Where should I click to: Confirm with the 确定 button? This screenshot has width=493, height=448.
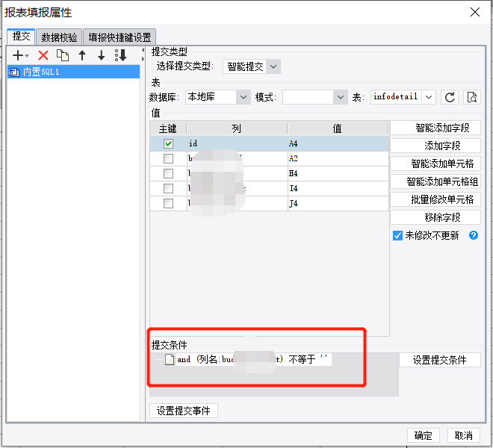424,435
